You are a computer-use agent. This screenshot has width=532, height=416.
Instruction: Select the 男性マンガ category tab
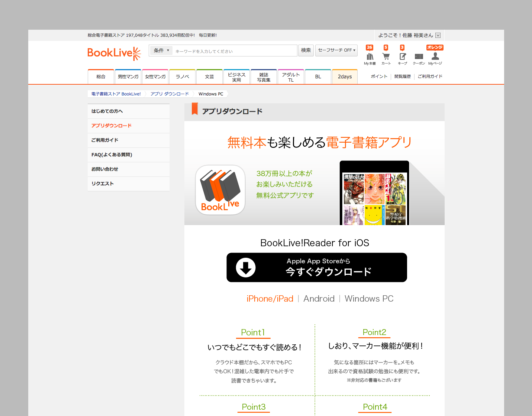click(128, 77)
